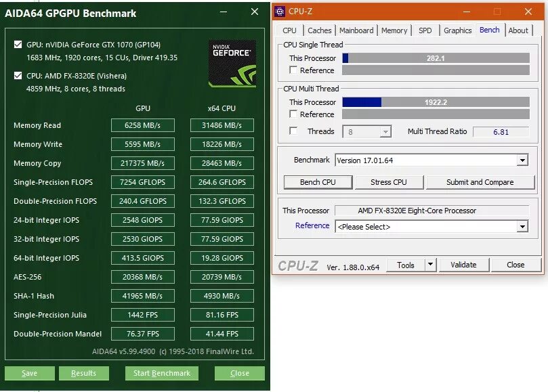Click the Single Thread score bar showing 282.1
This screenshot has width=548, height=392.
coord(436,58)
